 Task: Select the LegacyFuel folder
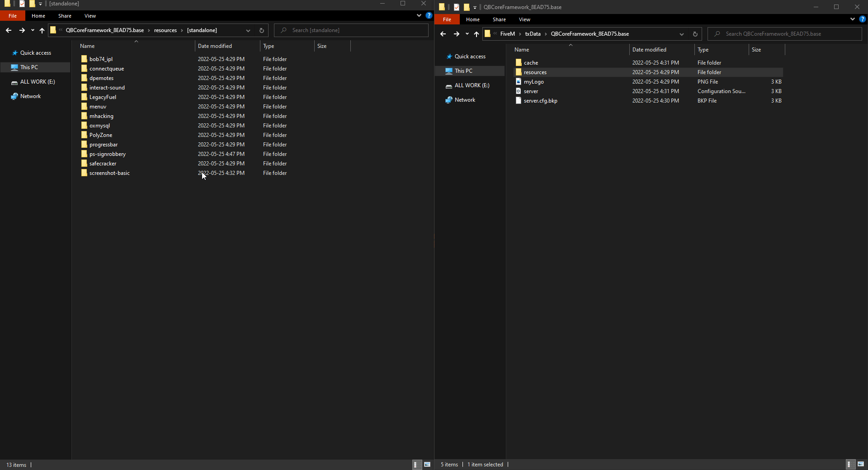tap(103, 97)
